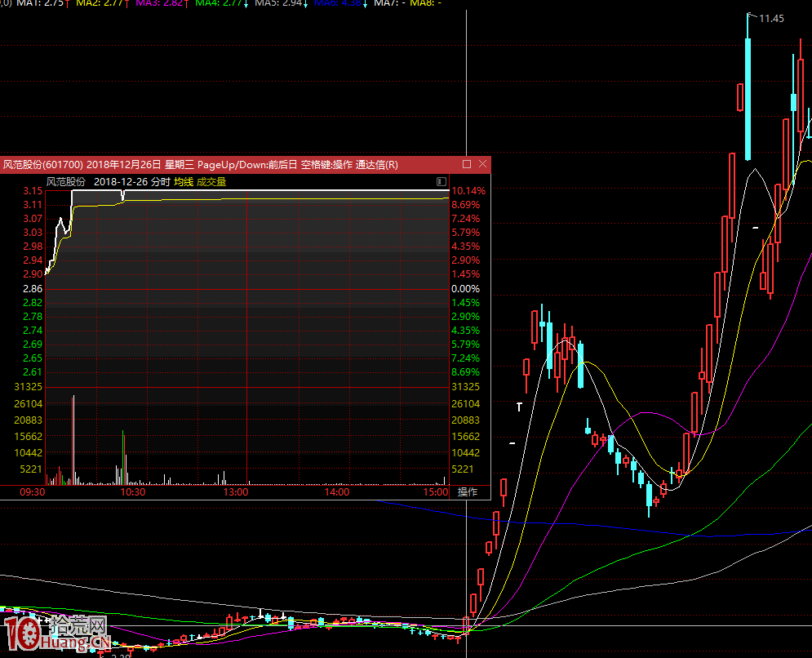The image size is (812, 658).
Task: Click the 10:30 time axis label
Action: point(133,491)
